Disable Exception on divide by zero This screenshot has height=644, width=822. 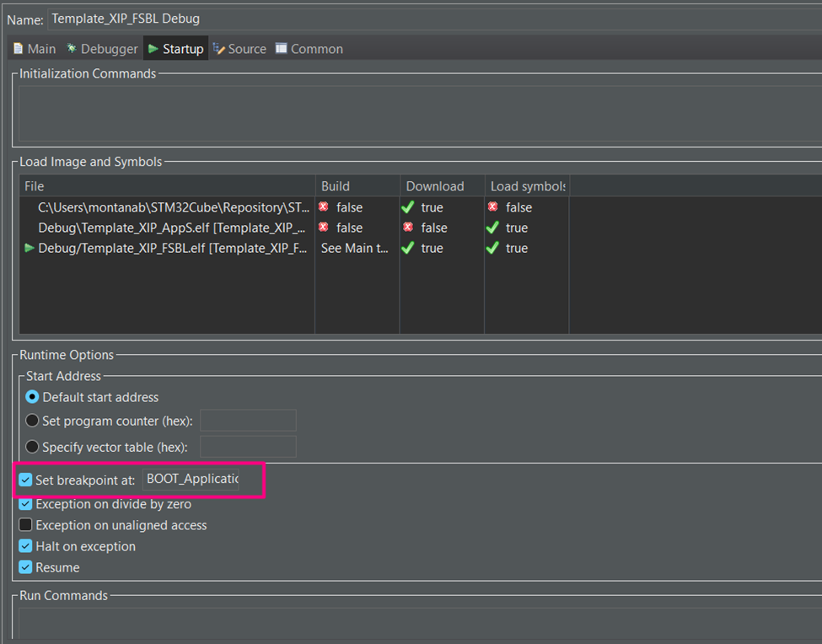26,504
